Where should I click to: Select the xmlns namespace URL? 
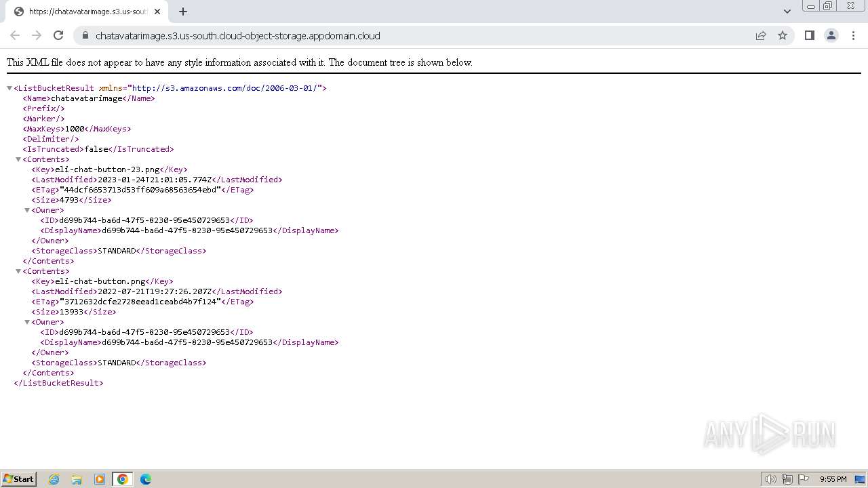coord(224,88)
